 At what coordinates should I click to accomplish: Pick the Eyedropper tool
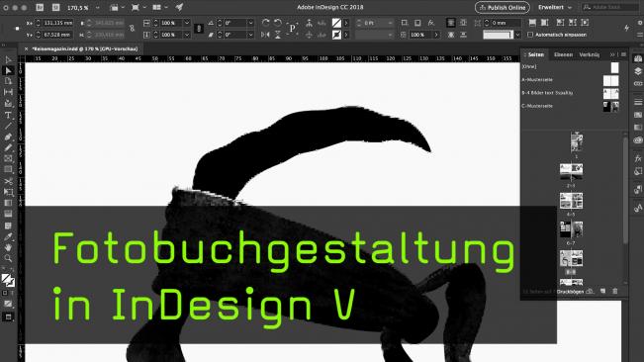click(x=8, y=236)
